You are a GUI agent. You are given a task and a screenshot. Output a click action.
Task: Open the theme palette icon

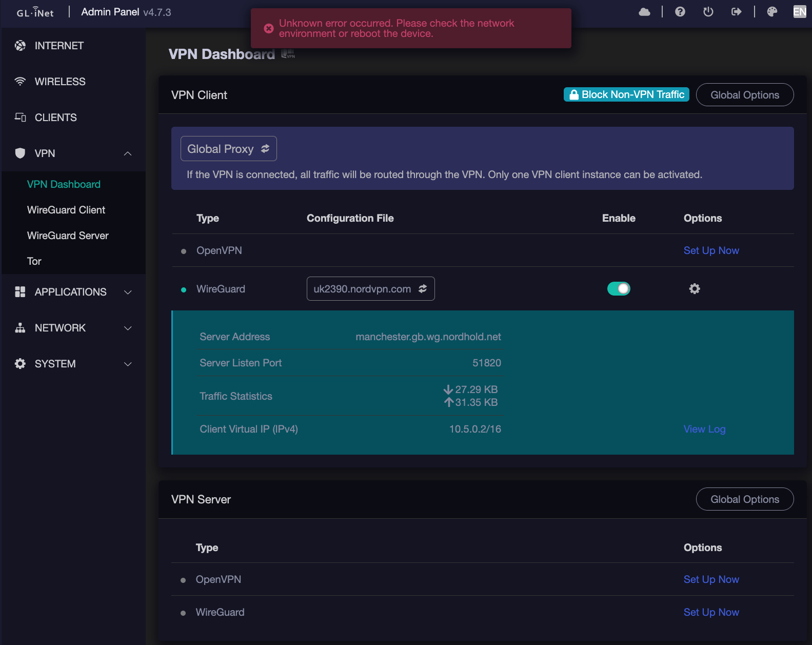pos(771,12)
